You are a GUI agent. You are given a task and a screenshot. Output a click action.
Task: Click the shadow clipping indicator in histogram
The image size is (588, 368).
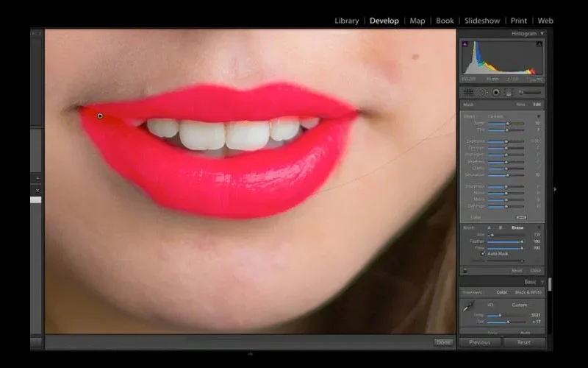click(465, 44)
